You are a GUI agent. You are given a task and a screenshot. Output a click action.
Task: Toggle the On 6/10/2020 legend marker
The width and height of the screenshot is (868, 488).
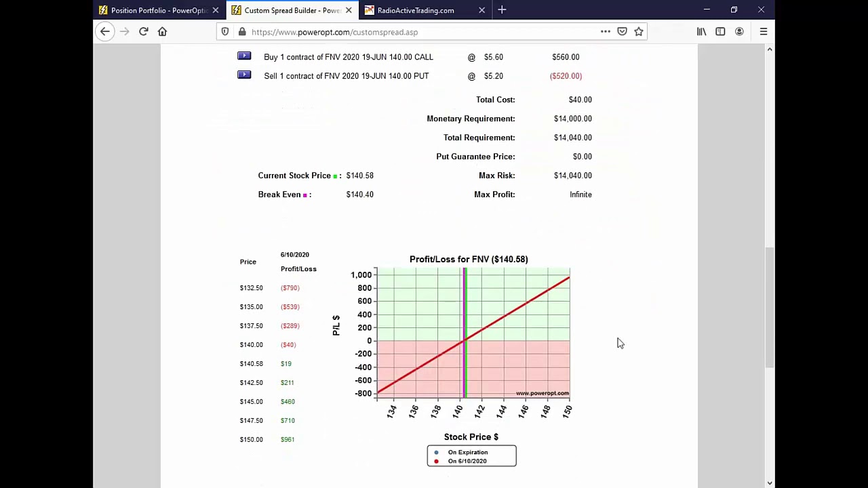coord(436,461)
